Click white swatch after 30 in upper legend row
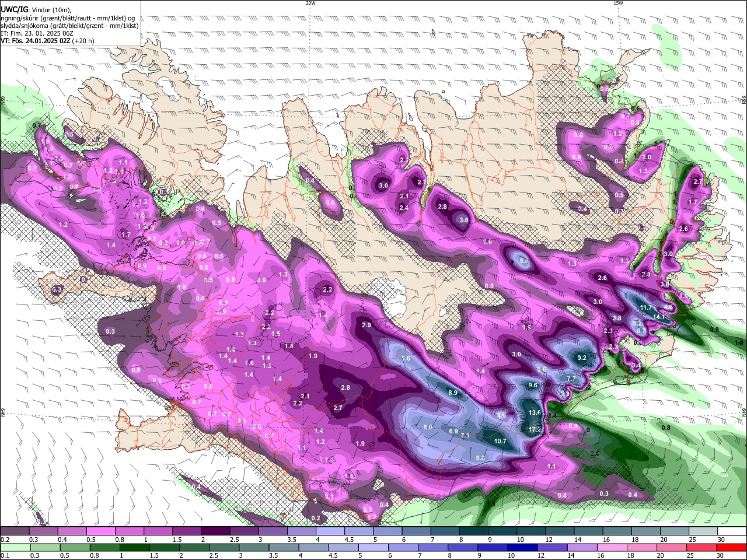 731,531
